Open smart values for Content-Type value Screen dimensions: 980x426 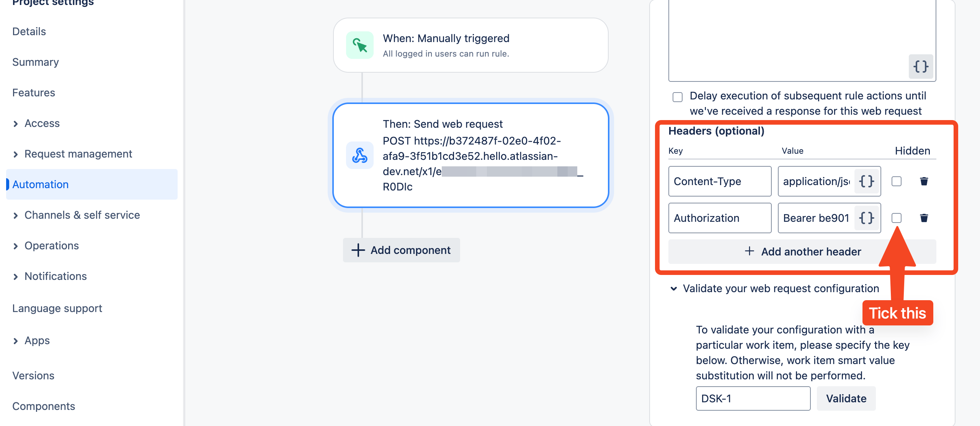(867, 181)
